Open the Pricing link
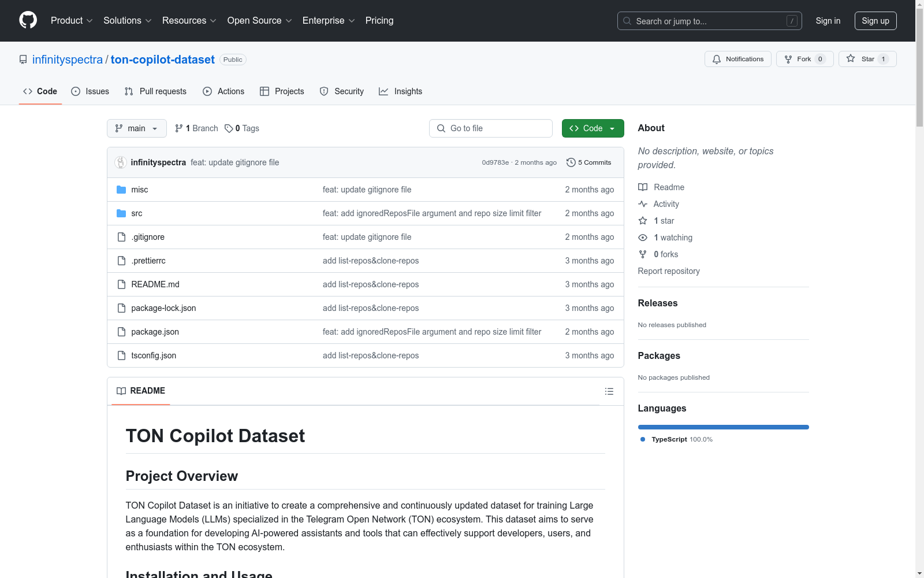 (x=379, y=21)
